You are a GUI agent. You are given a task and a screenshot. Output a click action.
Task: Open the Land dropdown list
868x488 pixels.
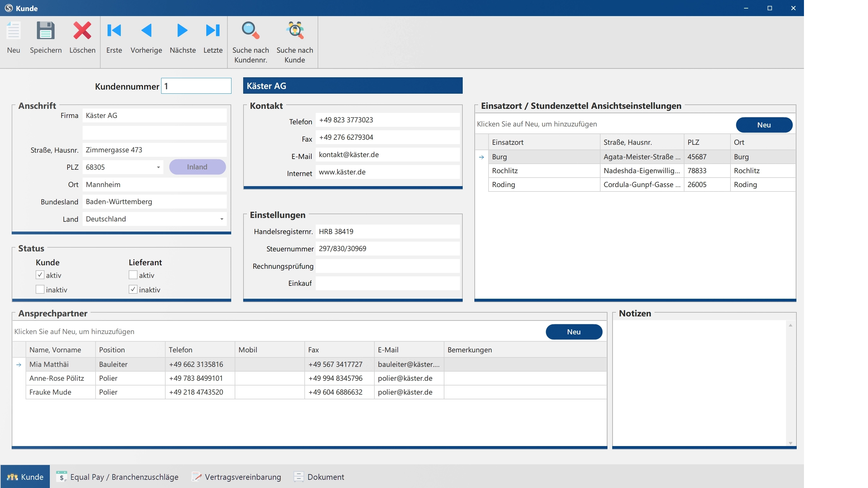click(x=221, y=220)
